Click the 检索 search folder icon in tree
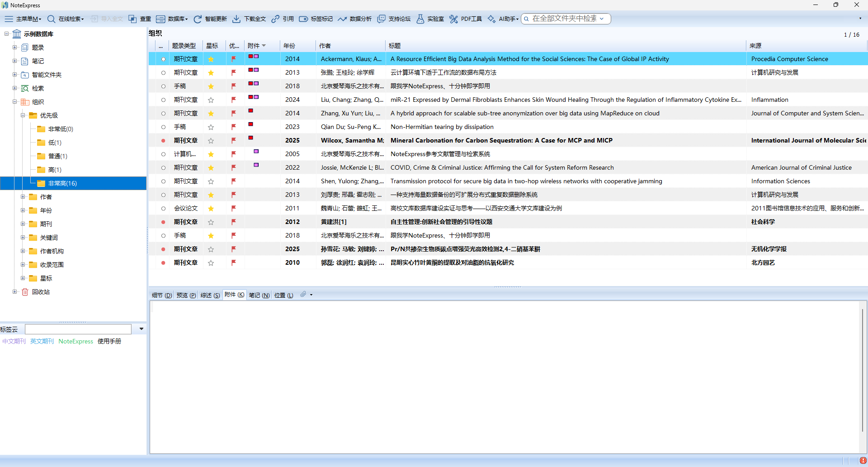868x467 pixels. point(25,88)
